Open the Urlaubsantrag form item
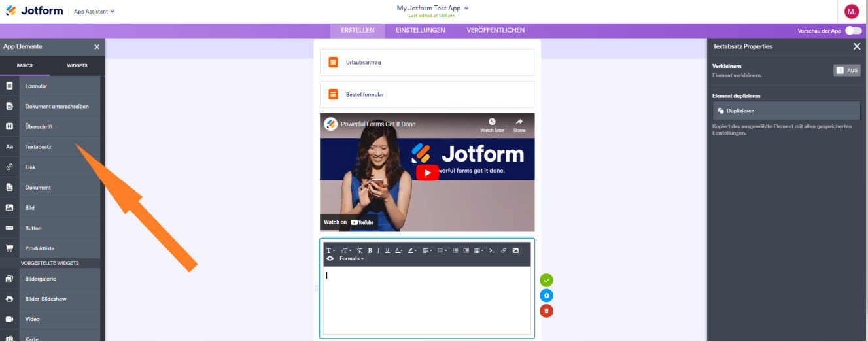 tap(427, 63)
